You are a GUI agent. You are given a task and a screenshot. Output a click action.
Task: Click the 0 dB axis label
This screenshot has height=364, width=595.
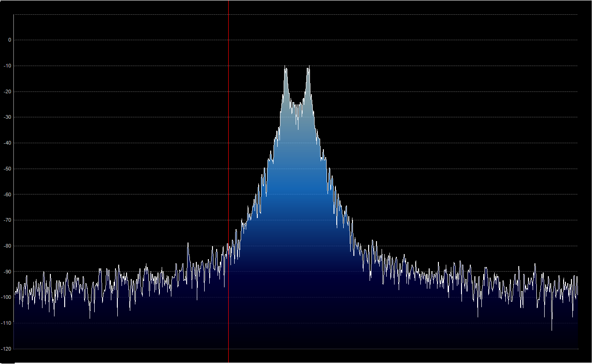(x=9, y=40)
